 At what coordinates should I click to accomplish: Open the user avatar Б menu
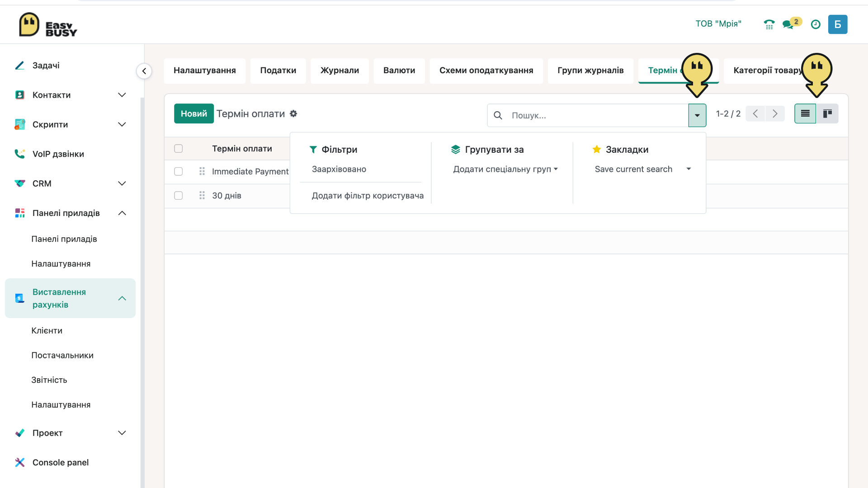(x=838, y=24)
